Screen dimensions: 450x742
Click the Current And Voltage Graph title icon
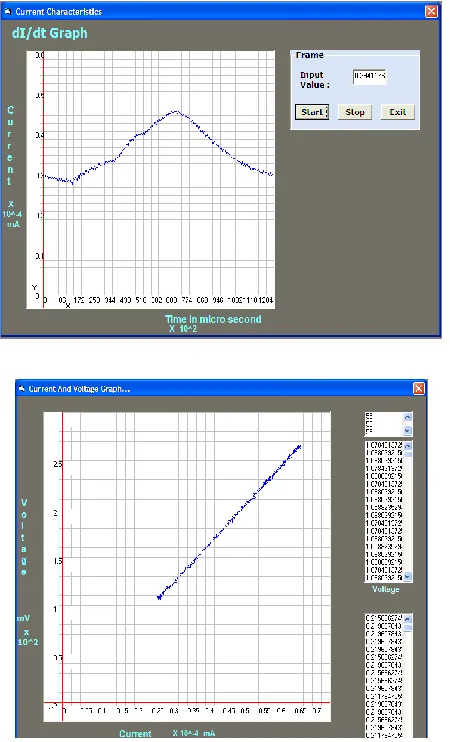(21, 389)
